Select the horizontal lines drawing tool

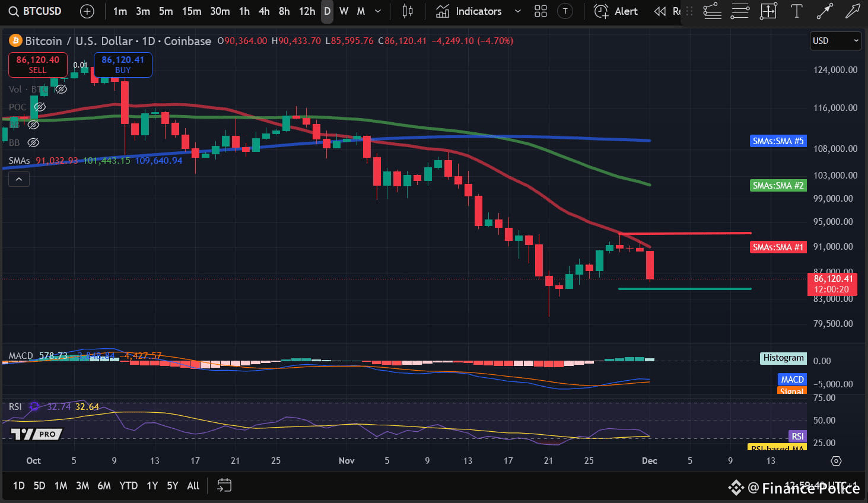(740, 11)
